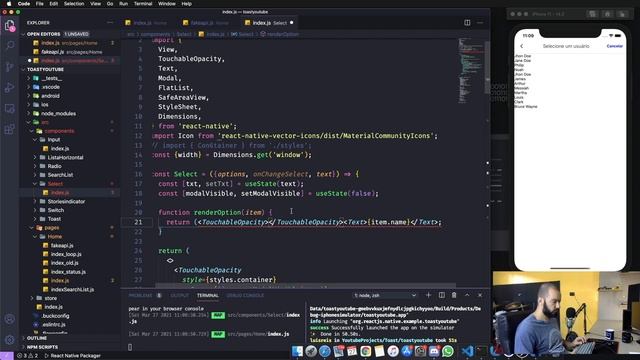
Task: Open Google Chrome from the Dock
Action: (366, 351)
